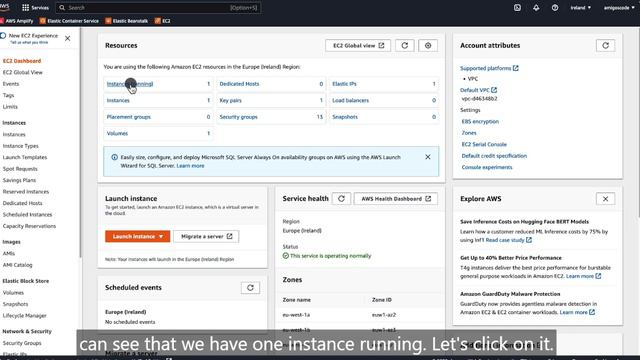Open Supported platforms link
The image size is (640, 360).
[489, 68]
